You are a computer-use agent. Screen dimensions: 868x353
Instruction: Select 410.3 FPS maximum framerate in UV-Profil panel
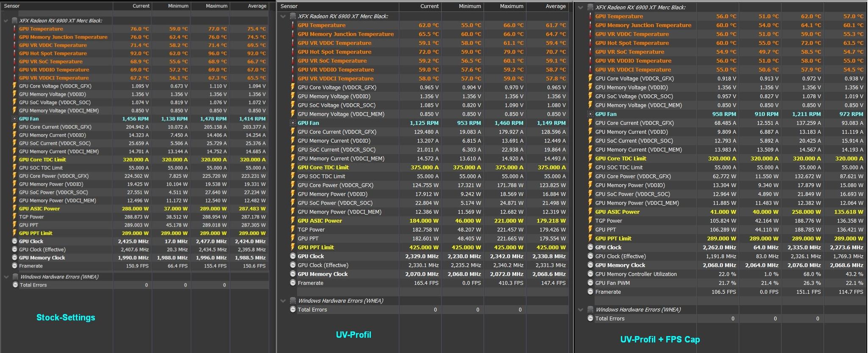511,283
